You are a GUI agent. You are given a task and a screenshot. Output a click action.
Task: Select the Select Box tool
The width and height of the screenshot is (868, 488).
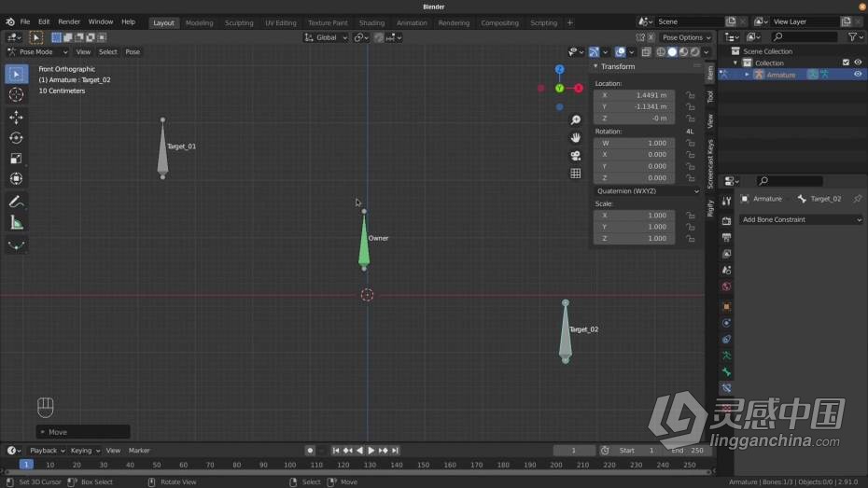tap(16, 74)
